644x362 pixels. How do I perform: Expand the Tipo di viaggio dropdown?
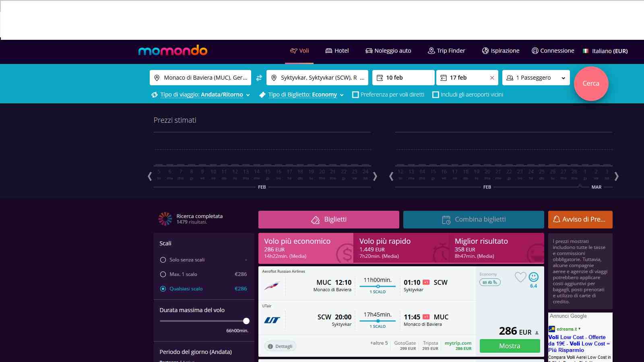pos(201,95)
